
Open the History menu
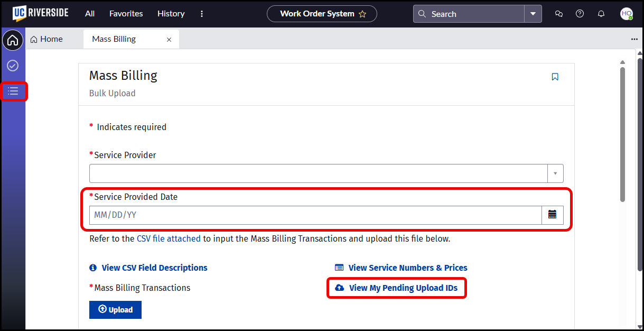click(171, 14)
